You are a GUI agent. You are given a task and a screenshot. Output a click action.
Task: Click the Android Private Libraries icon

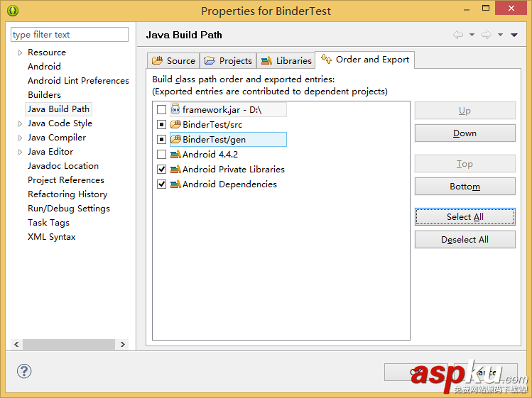[x=175, y=169]
